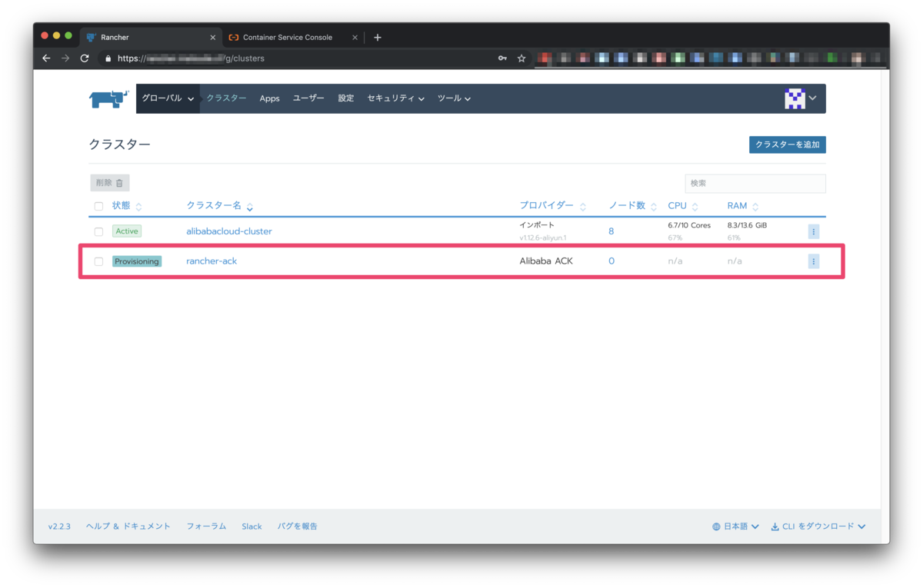The image size is (923, 588).
Task: Click クラスターを追加 button
Action: tap(788, 145)
